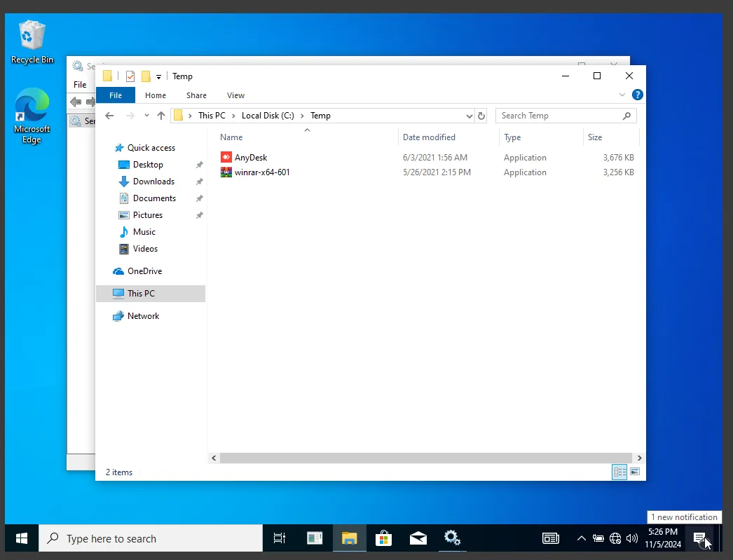733x560 pixels.
Task: Click the New folder quick access icon
Action: coord(146,76)
